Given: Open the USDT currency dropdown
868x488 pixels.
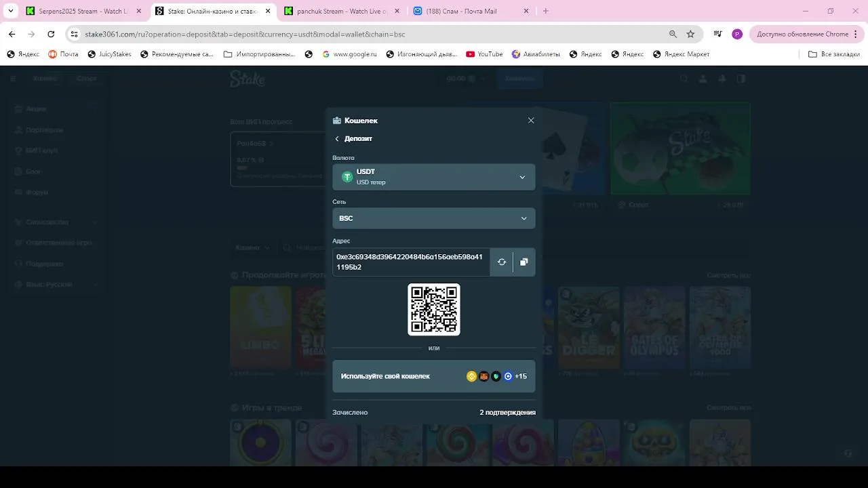Looking at the screenshot, I should click(x=434, y=177).
